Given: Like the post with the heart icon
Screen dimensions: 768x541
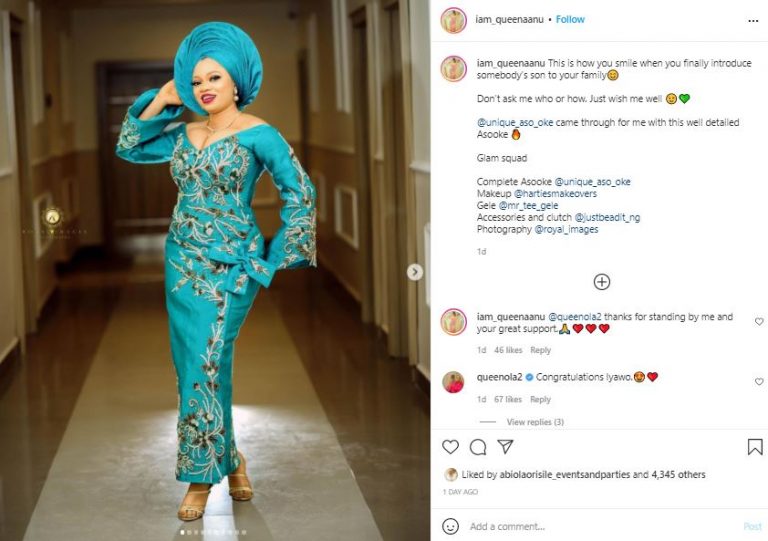Looking at the screenshot, I should pos(450,447).
